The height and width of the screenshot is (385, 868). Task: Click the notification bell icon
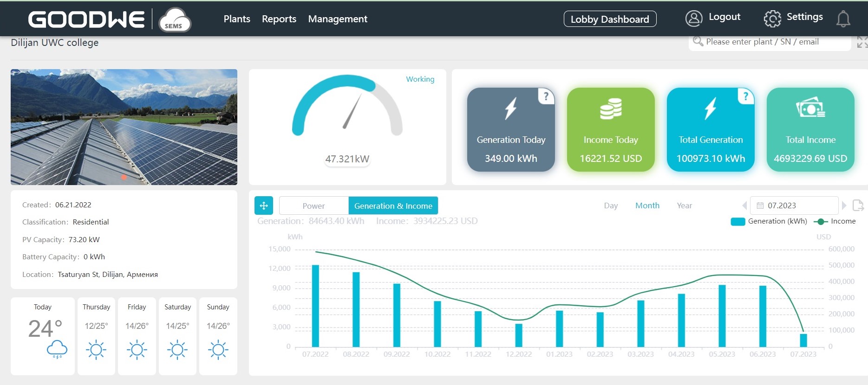[x=843, y=19]
